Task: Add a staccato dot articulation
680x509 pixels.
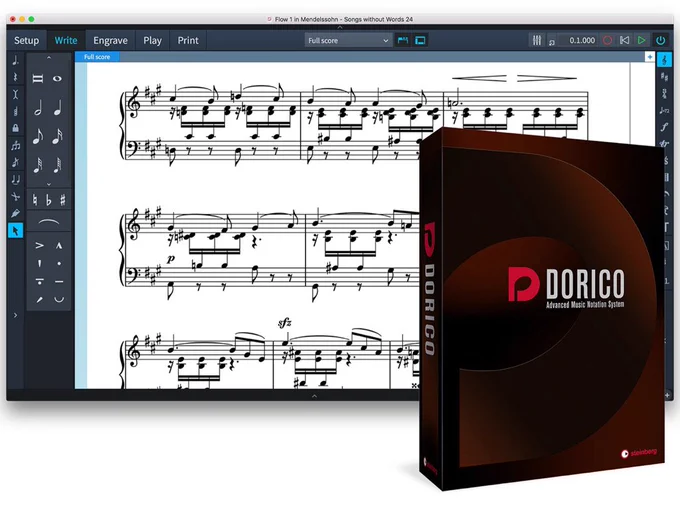Action: pos(59,263)
